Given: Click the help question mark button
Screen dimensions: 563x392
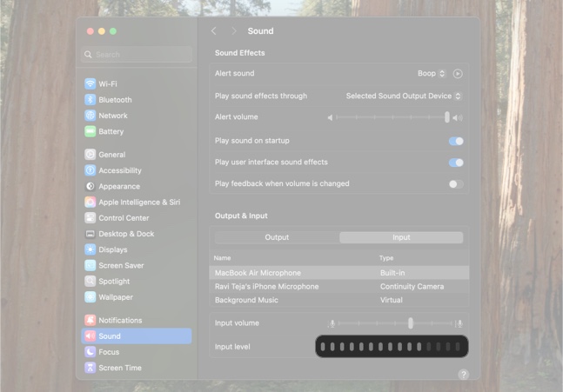Looking at the screenshot, I should [463, 375].
